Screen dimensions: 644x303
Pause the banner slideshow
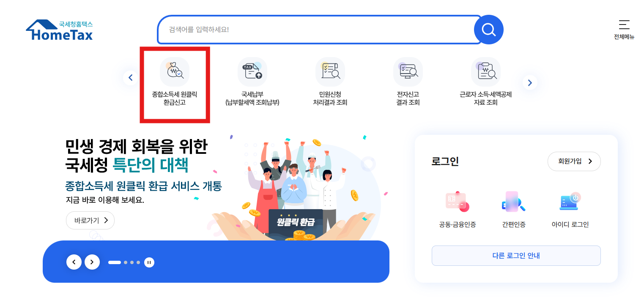tap(149, 262)
